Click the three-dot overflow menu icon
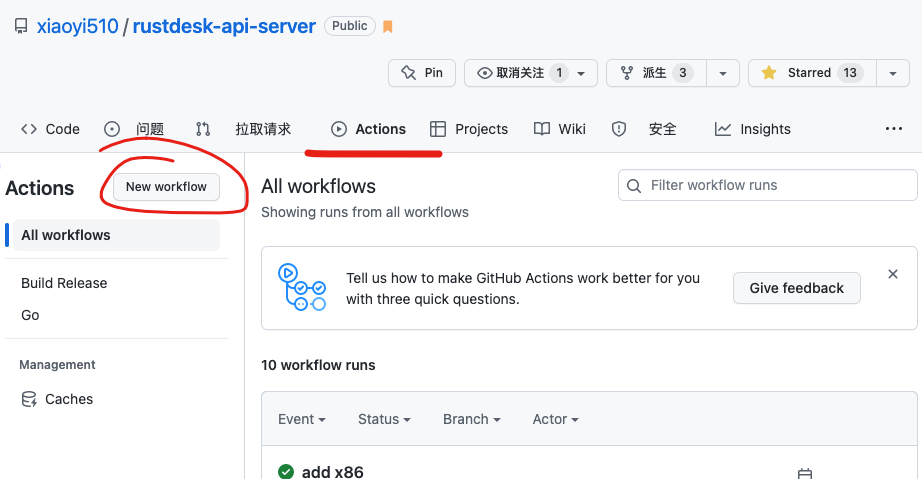Screen dimensions: 922x479 click(x=894, y=129)
